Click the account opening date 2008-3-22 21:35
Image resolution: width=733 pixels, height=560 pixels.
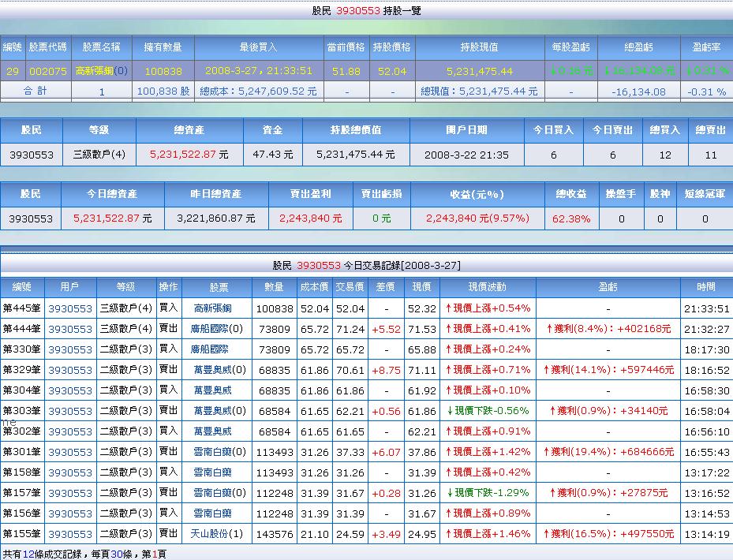click(x=466, y=155)
